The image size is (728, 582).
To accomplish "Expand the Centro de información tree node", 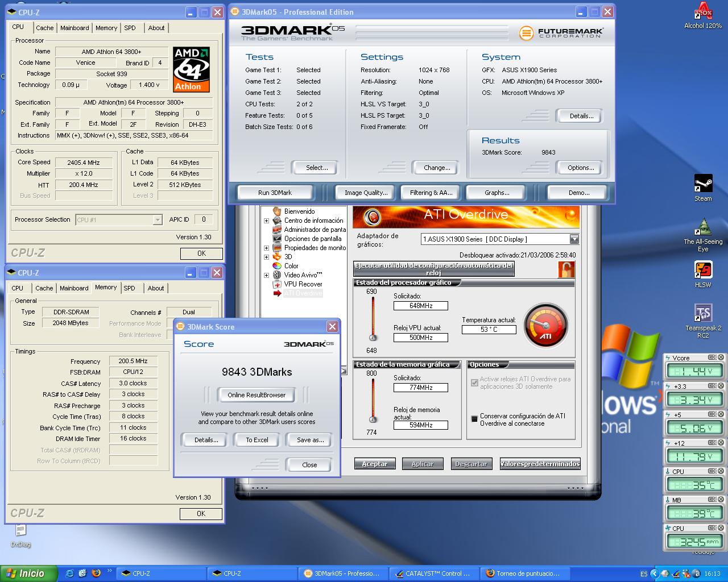I will click(266, 221).
